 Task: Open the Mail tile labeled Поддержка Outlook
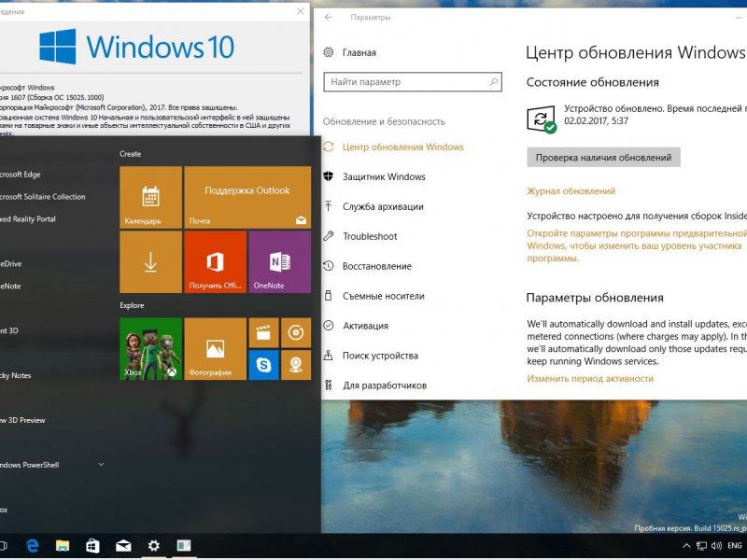pyautogui.click(x=247, y=197)
